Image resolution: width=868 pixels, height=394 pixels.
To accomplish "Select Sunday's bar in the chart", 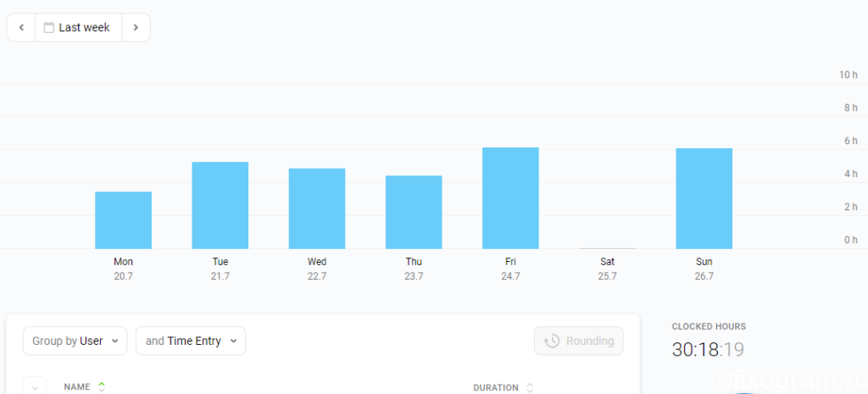I will point(704,198).
